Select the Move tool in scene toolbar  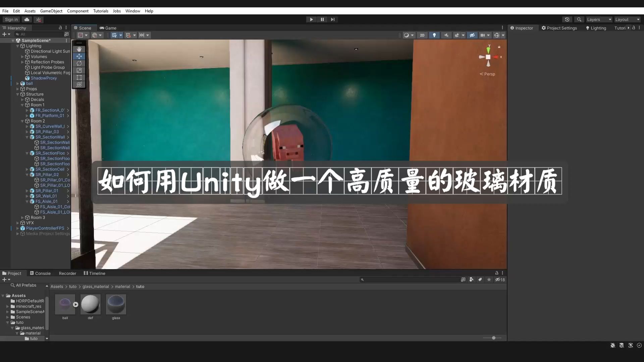pyautogui.click(x=79, y=56)
